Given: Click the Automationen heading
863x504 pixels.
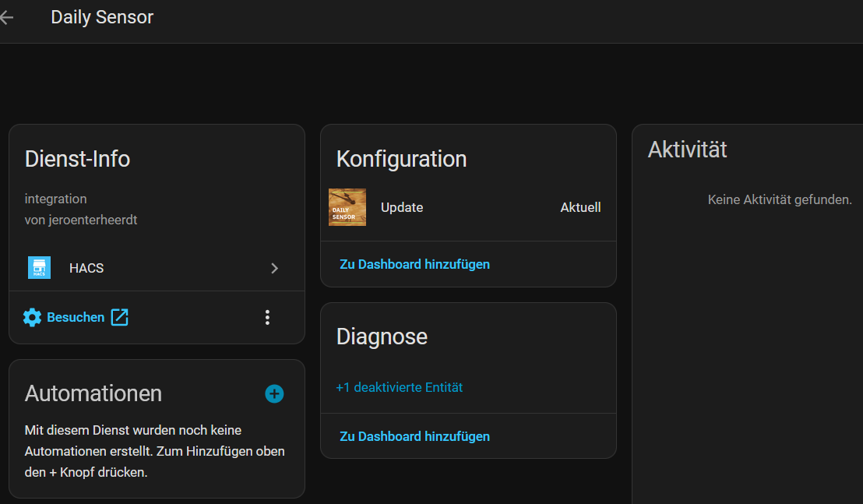Looking at the screenshot, I should (93, 394).
